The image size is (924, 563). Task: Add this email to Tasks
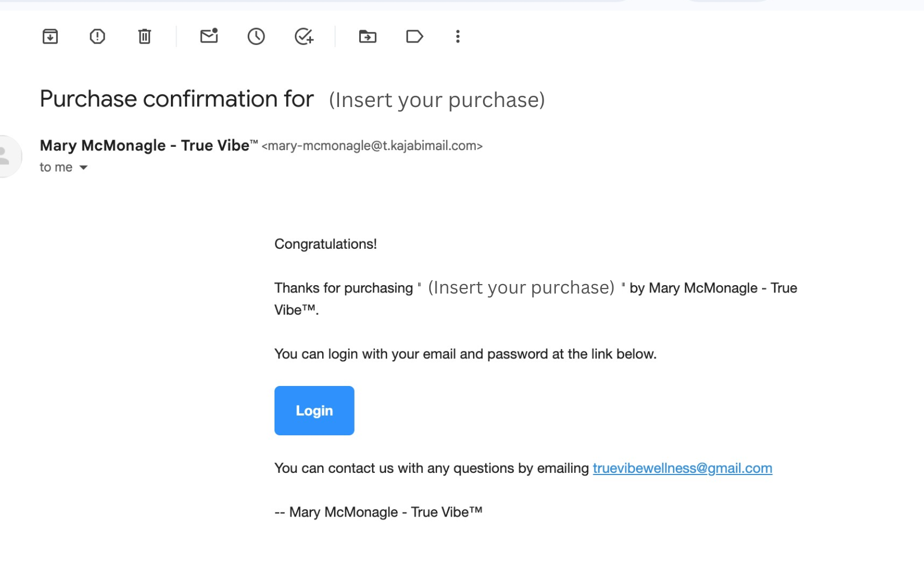click(x=304, y=37)
